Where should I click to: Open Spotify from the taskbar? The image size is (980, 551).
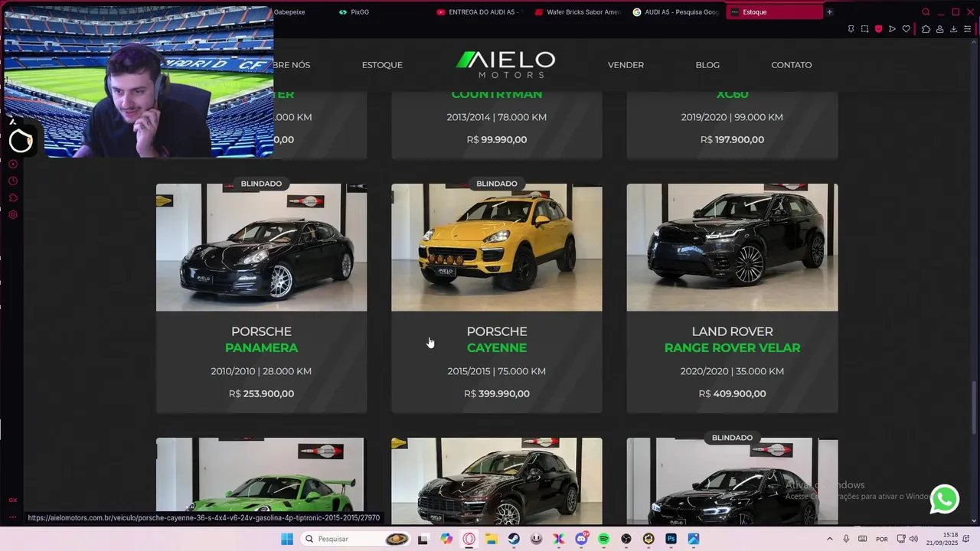pyautogui.click(x=604, y=539)
